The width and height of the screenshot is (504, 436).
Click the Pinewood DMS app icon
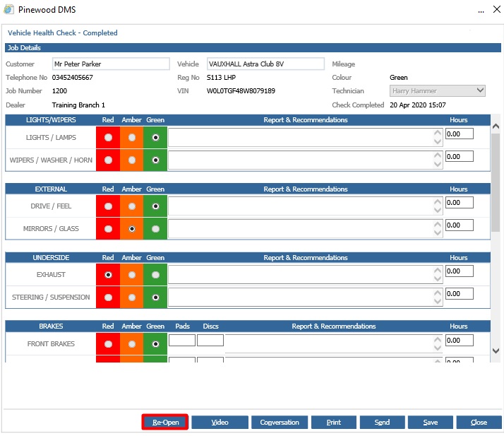(x=8, y=9)
